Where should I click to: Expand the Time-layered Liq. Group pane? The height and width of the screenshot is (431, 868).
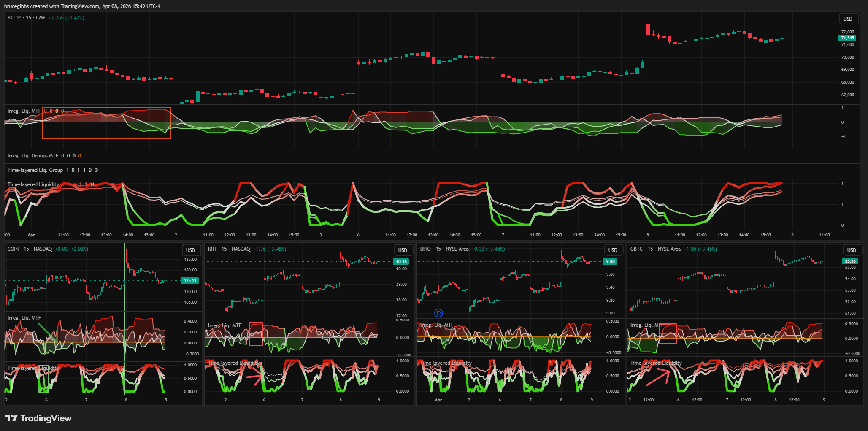point(35,170)
